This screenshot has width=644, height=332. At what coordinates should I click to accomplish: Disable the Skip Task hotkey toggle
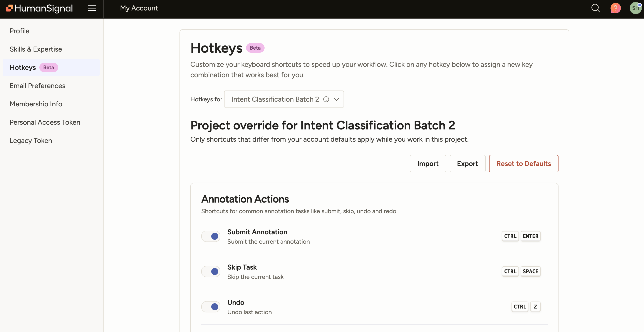pyautogui.click(x=211, y=272)
